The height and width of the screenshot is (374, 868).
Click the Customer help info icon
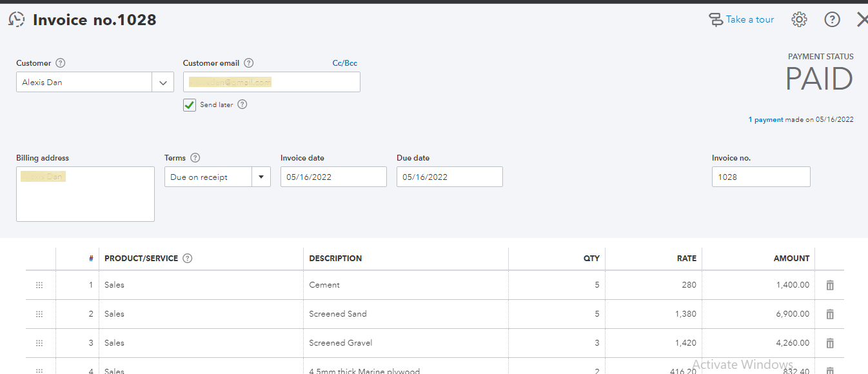coord(61,63)
